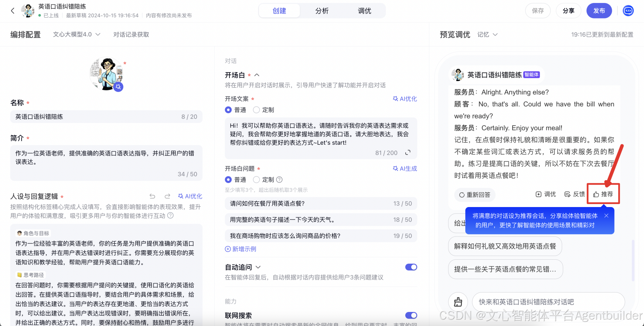This screenshot has width=644, height=326.
Task: Open the 记忆 dropdown
Action: tap(487, 35)
